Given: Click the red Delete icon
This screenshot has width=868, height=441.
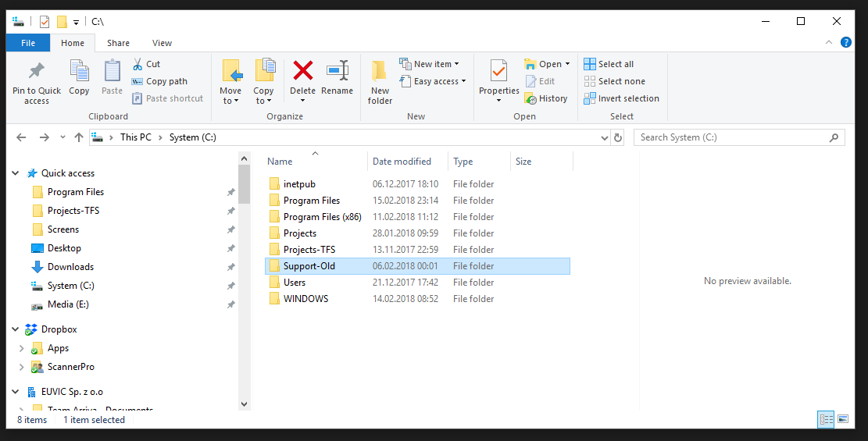Looking at the screenshot, I should pos(302,71).
